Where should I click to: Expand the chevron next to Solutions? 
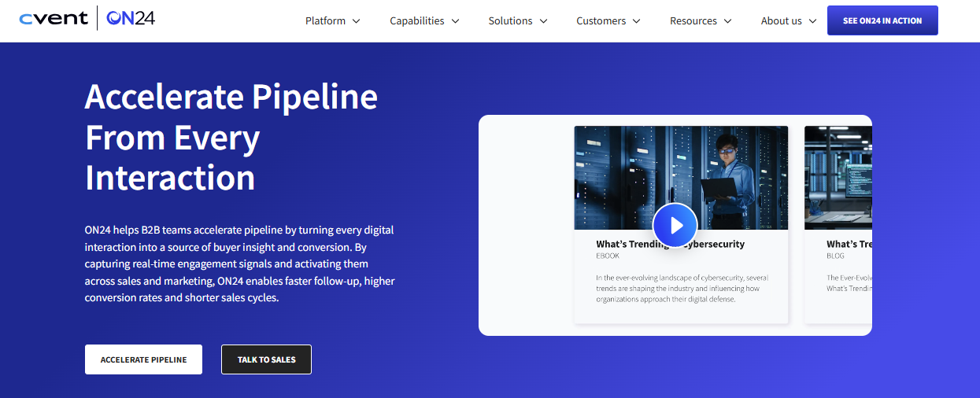click(544, 21)
